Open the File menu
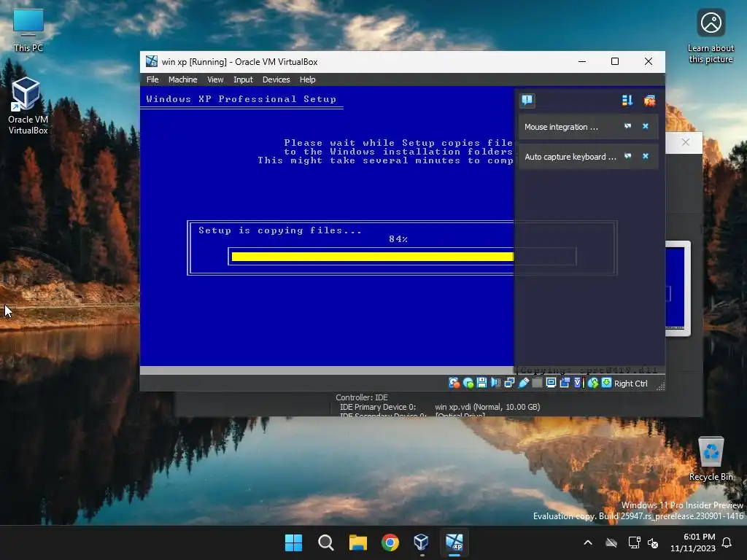747x560 pixels. pos(152,79)
